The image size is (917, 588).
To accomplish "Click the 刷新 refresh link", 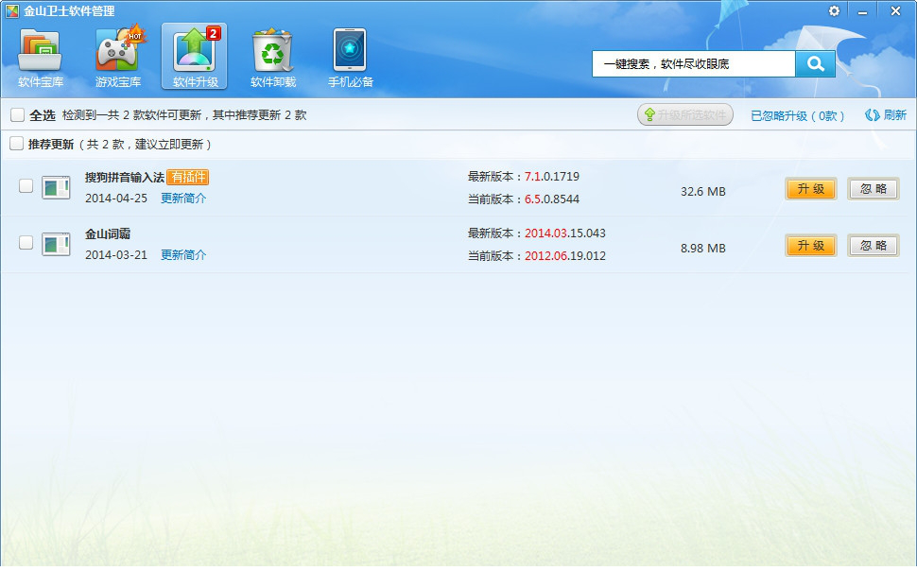I will [x=886, y=115].
